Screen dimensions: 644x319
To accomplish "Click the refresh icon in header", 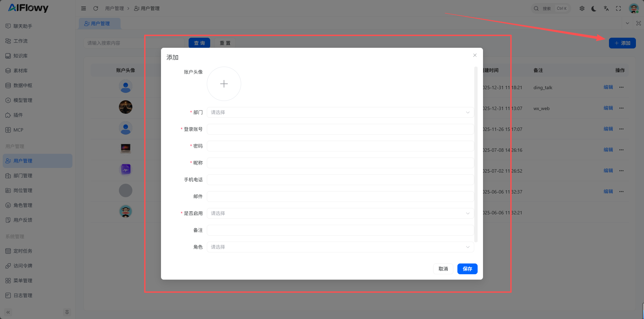I will 96,8.
